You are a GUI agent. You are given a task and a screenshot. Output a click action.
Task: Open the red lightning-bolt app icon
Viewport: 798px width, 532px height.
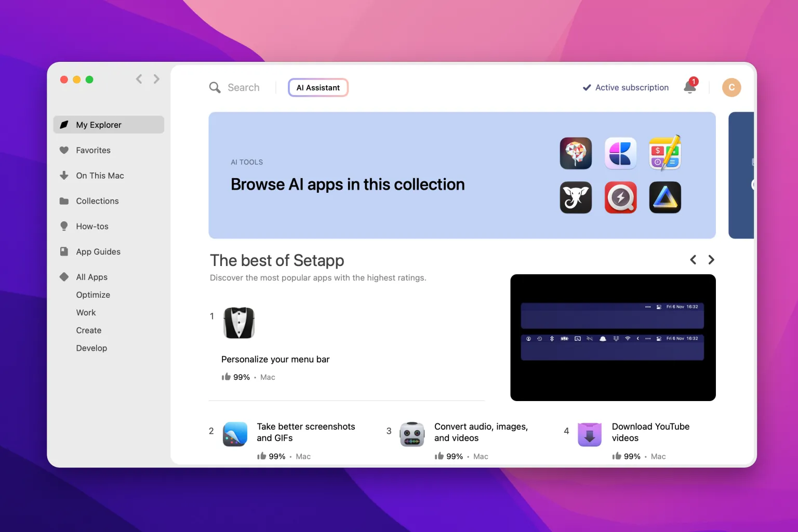(620, 197)
